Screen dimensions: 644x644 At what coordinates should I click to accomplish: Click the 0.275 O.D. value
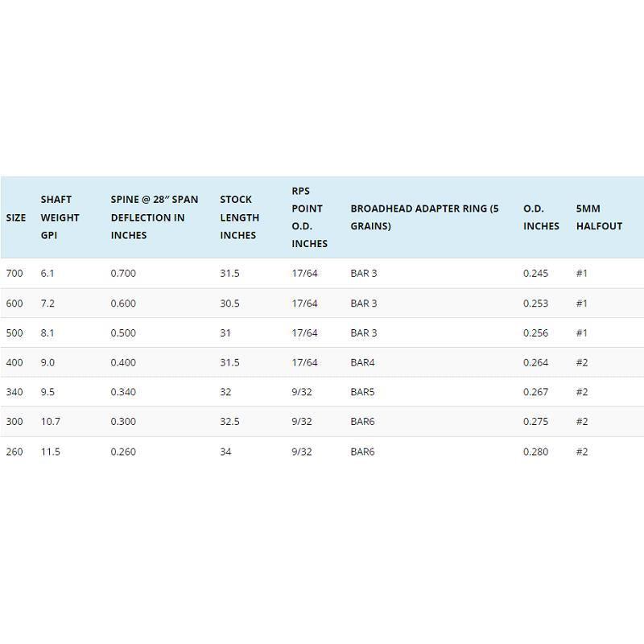(x=535, y=421)
